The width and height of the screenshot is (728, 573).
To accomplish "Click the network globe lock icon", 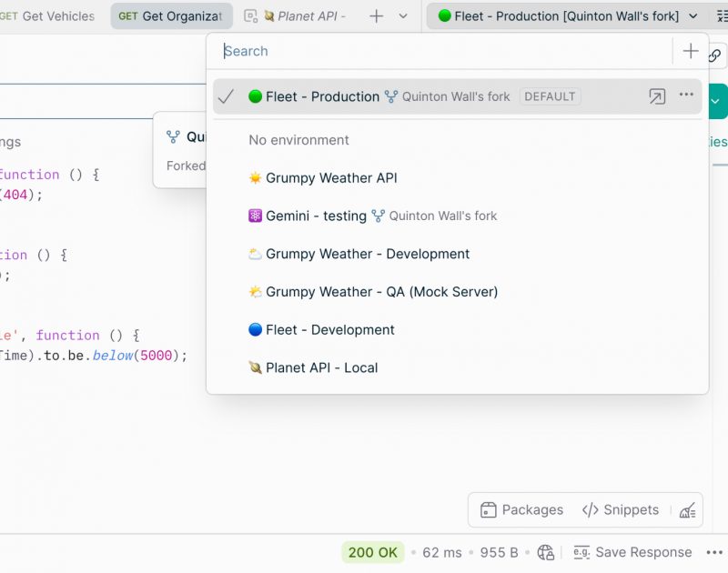I will point(545,553).
